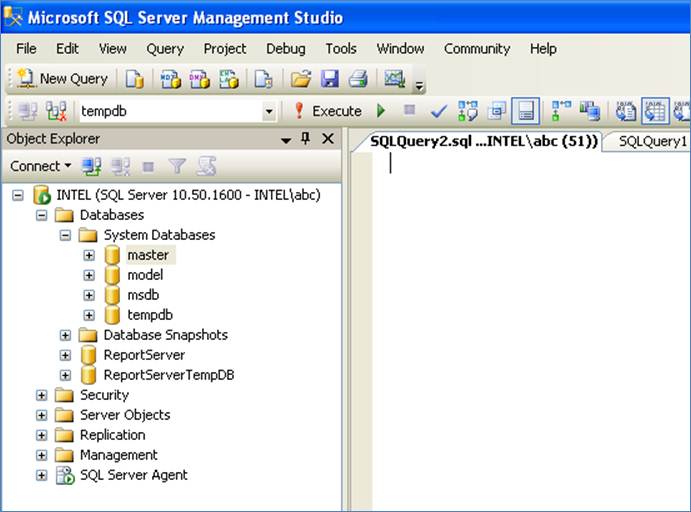Open the Community menu
This screenshot has width=691, height=512.
click(477, 48)
